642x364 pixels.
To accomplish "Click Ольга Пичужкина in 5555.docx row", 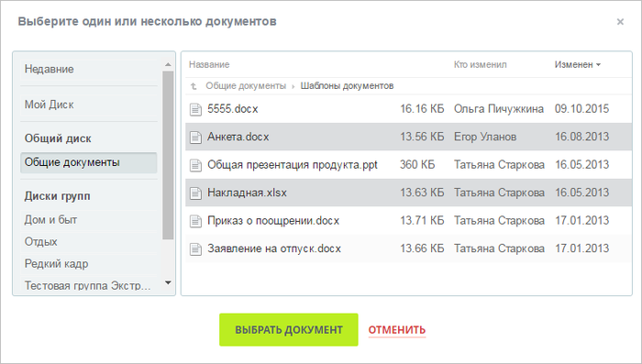I will (499, 109).
